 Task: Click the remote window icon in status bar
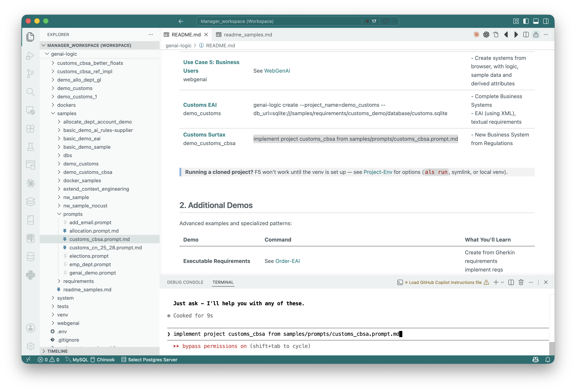coord(28,360)
